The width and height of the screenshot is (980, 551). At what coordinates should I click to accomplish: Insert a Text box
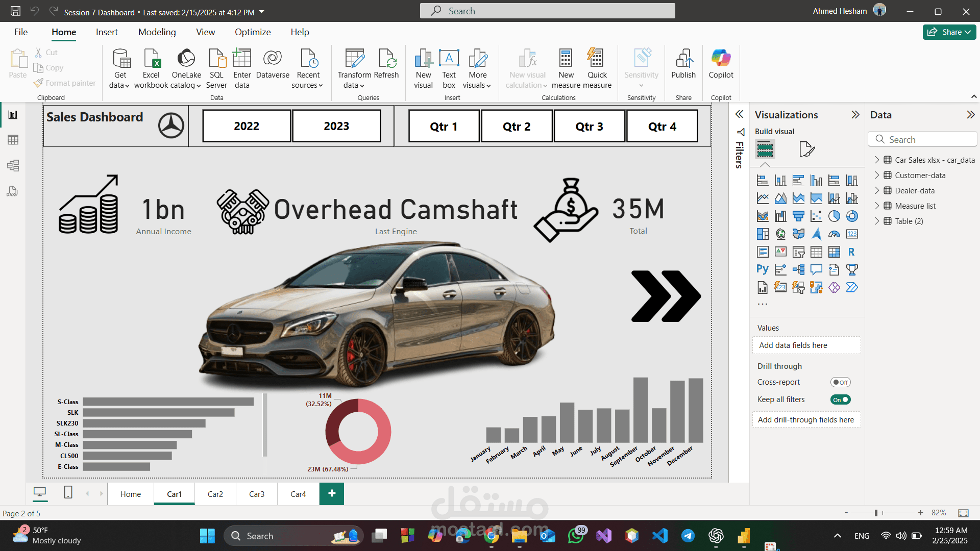click(x=449, y=69)
